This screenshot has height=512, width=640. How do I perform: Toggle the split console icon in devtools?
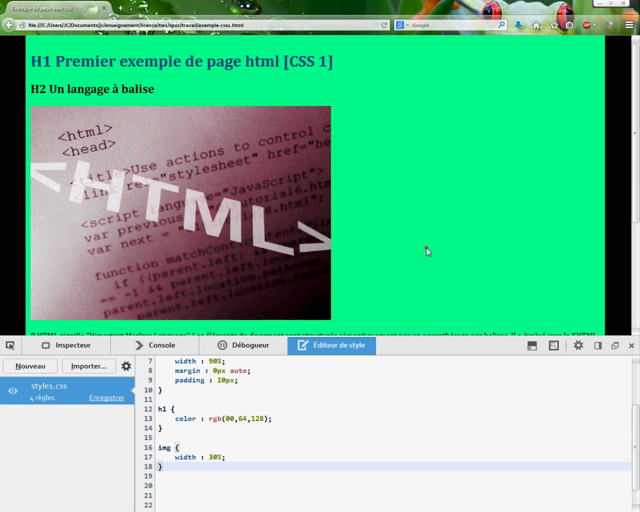click(x=533, y=345)
